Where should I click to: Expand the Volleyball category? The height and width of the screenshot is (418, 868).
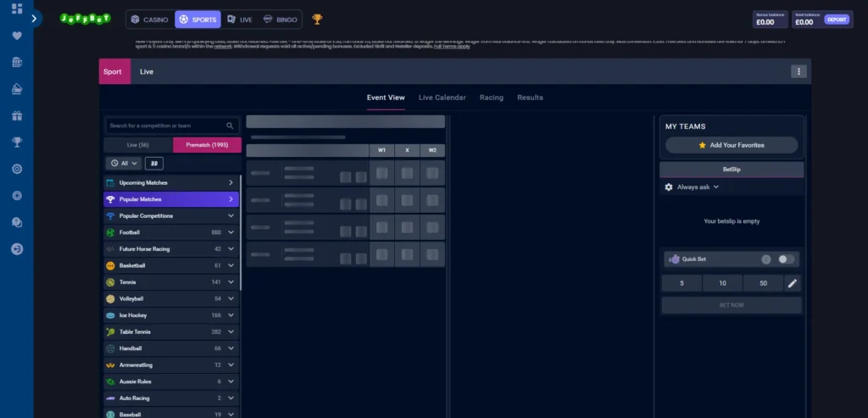pyautogui.click(x=171, y=299)
